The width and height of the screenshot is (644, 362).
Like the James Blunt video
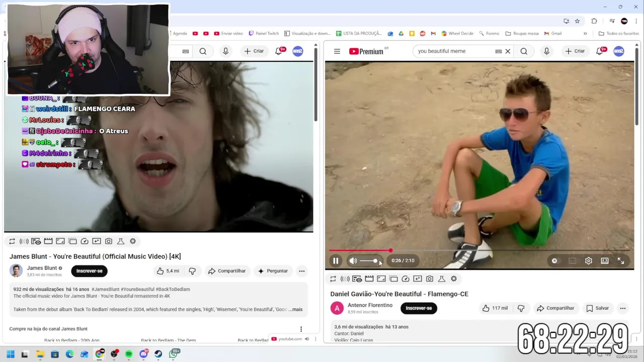168,271
